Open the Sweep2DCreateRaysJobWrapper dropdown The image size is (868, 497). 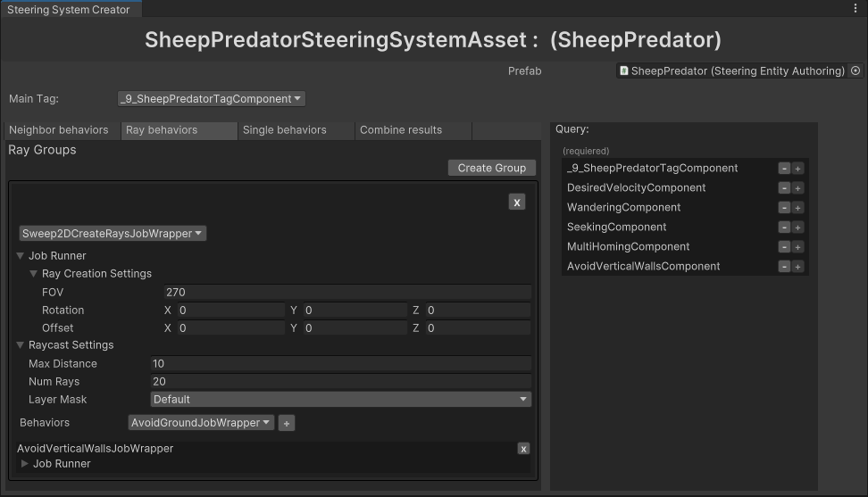coord(113,234)
